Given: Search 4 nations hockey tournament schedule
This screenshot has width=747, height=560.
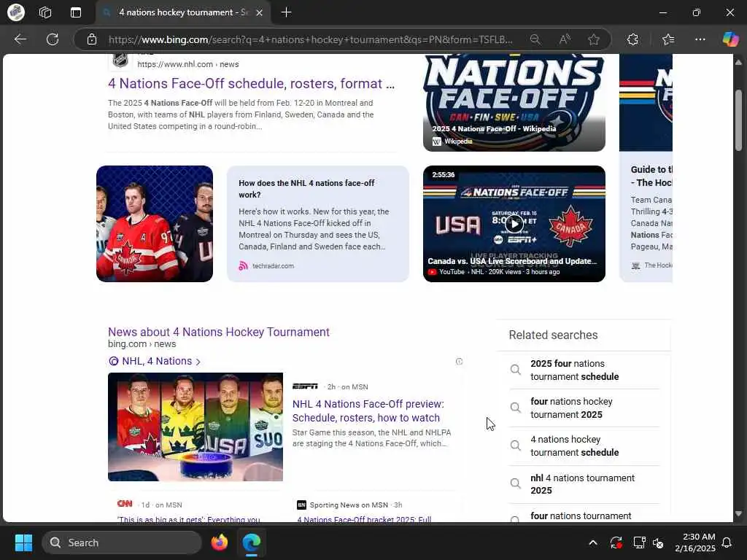Looking at the screenshot, I should coord(584,446).
